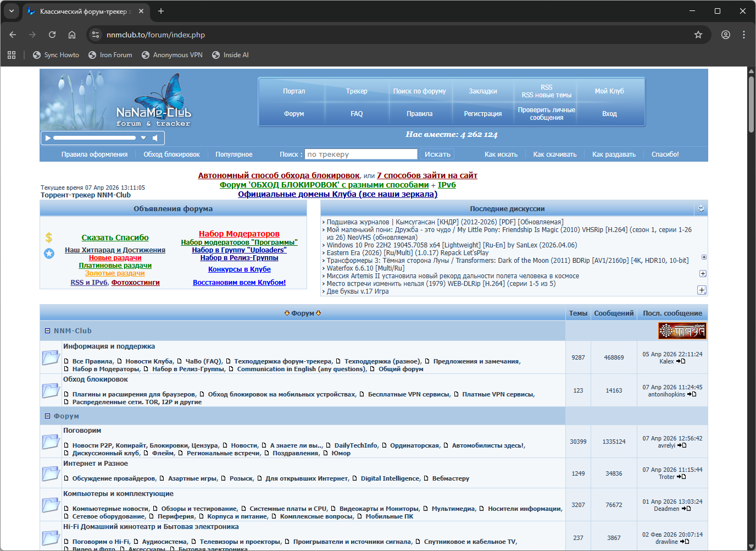Play the audio in the header player
Viewport: 756px width, 551px height.
pyautogui.click(x=48, y=138)
